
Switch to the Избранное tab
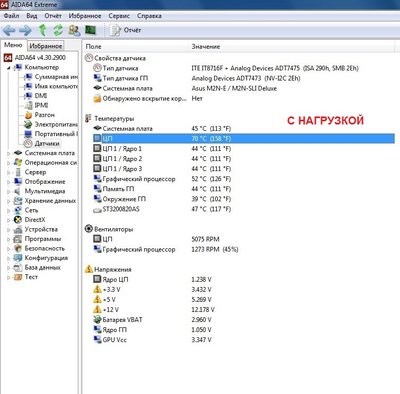point(46,46)
